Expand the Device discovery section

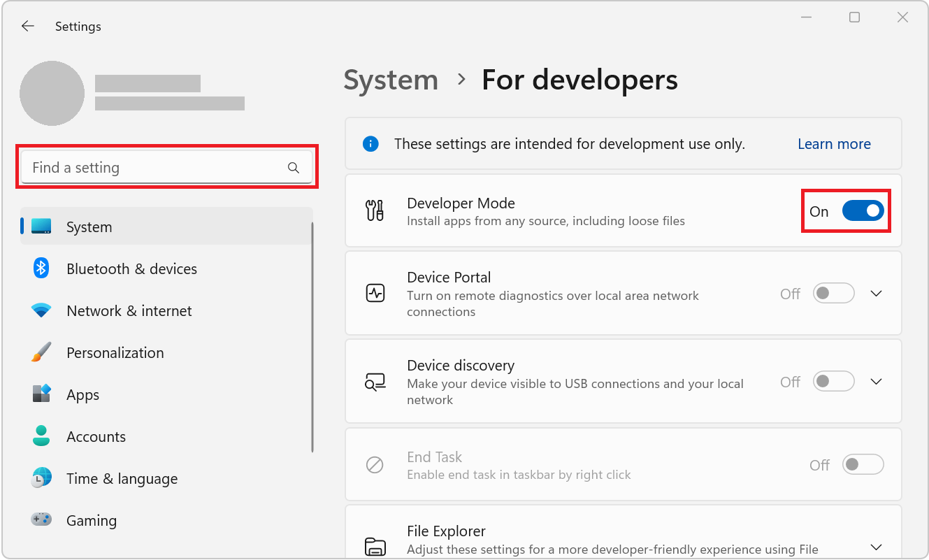[x=876, y=381]
